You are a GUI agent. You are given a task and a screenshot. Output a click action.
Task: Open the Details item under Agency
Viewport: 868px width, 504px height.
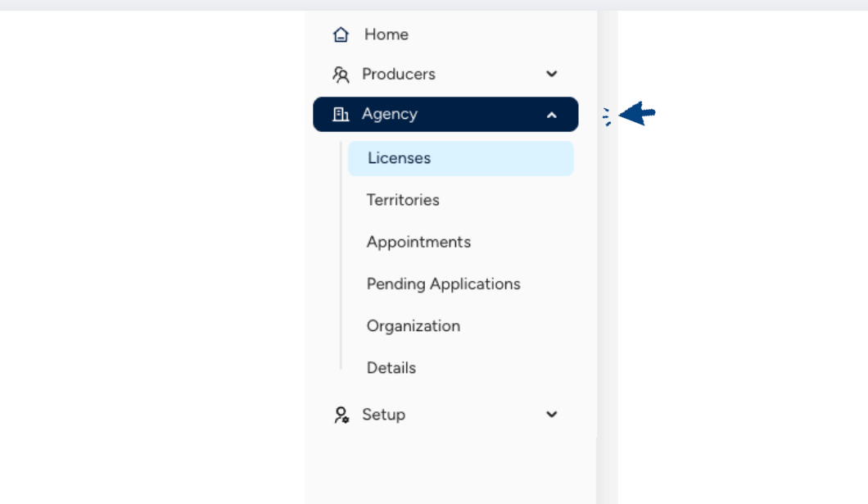(391, 368)
